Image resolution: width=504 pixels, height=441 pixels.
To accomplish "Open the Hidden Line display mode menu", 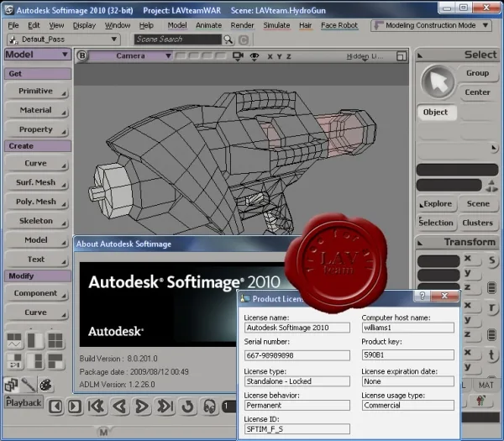I will click(365, 56).
